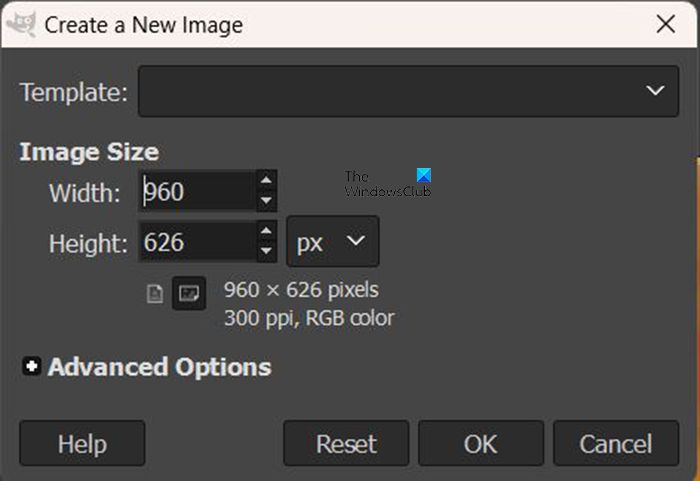The height and width of the screenshot is (481, 700).
Task: Select portrait orientation icon
Action: [155, 294]
